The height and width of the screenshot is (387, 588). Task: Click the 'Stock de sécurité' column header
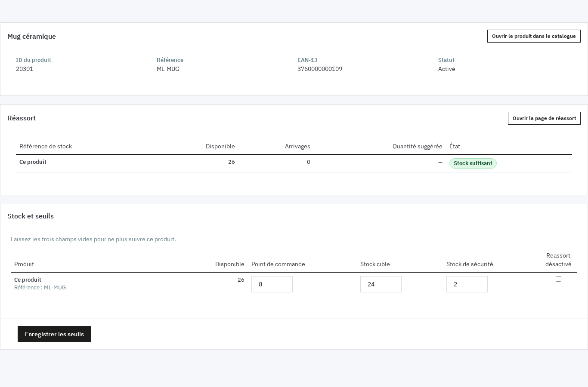470,264
